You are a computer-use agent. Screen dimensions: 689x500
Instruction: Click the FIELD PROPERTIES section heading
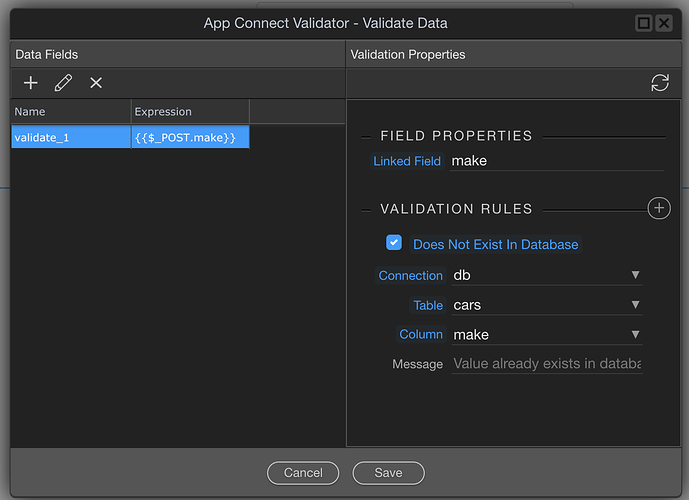[x=456, y=136]
